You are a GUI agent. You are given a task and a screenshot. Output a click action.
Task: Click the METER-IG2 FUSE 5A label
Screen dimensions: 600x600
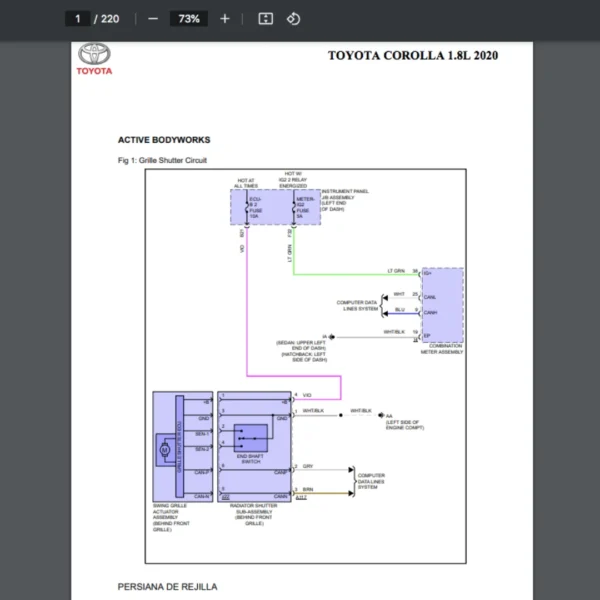pos(305,208)
